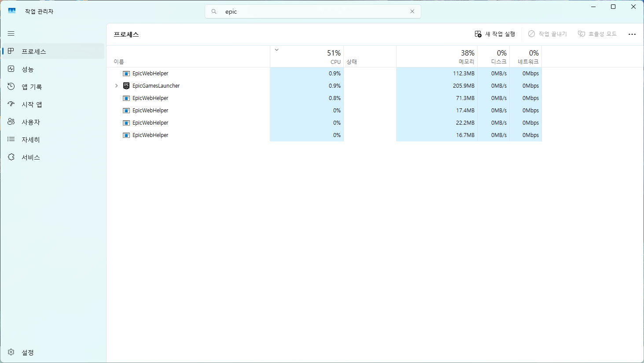Viewport: 644px width, 363px height.
Task: Open 설정 at sidebar bottom
Action: coord(53,352)
